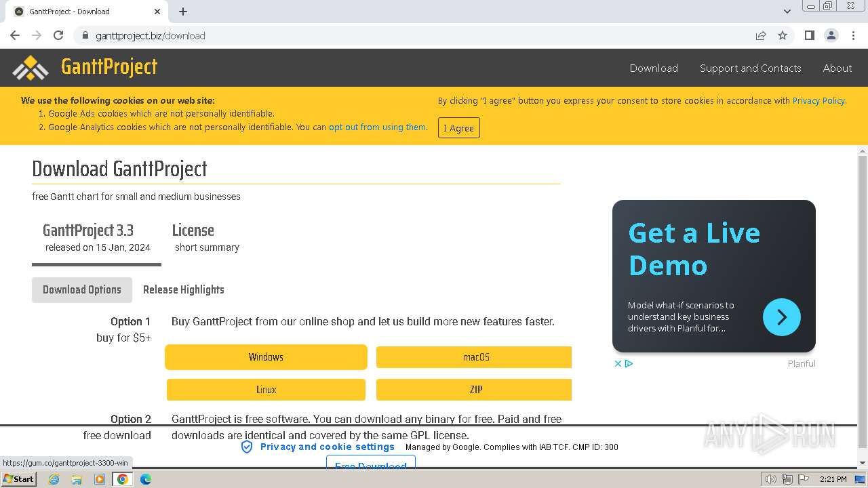This screenshot has width=868, height=488.
Task: Open AdChoices info triangle icon
Action: click(629, 363)
